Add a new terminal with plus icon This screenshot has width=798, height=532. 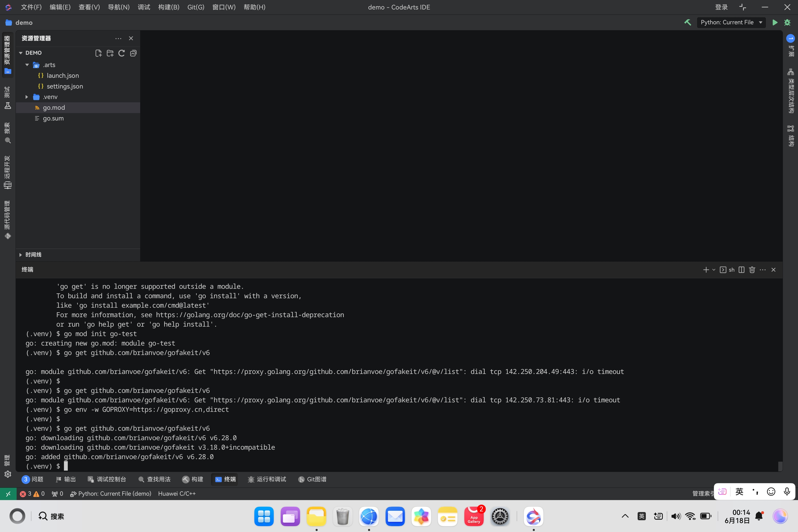pyautogui.click(x=706, y=270)
